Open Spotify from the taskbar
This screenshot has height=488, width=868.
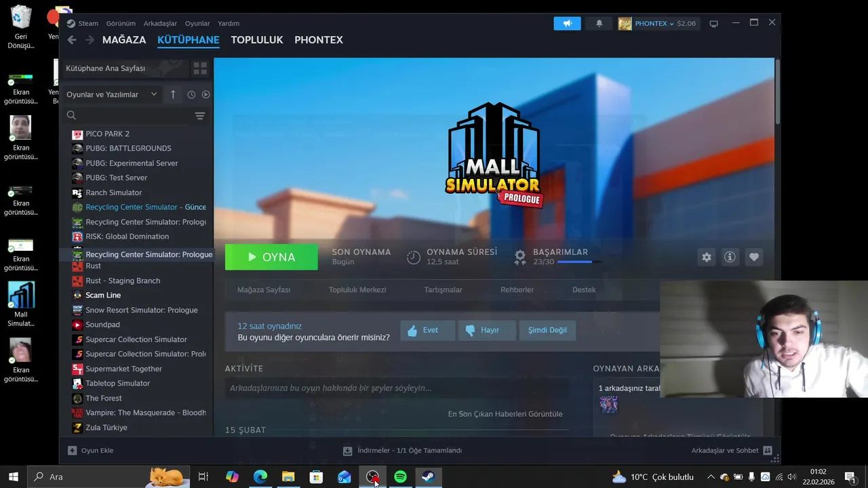400,477
